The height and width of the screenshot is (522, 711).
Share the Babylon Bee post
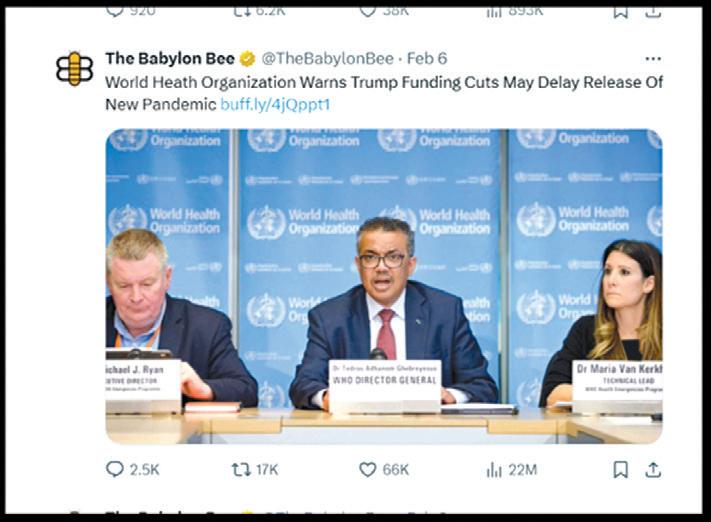click(x=653, y=470)
